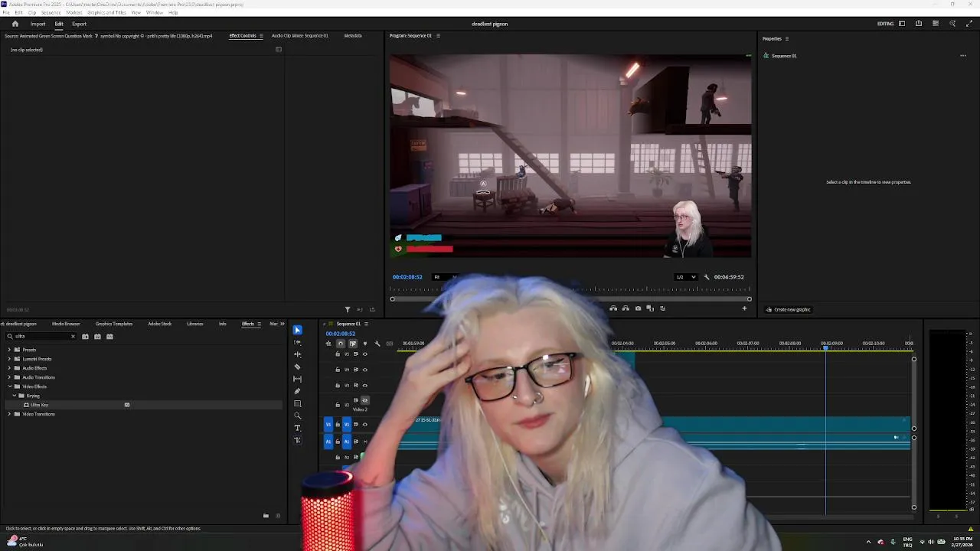The height and width of the screenshot is (551, 980).
Task: Show overflow panel tabs chevron
Action: (283, 324)
